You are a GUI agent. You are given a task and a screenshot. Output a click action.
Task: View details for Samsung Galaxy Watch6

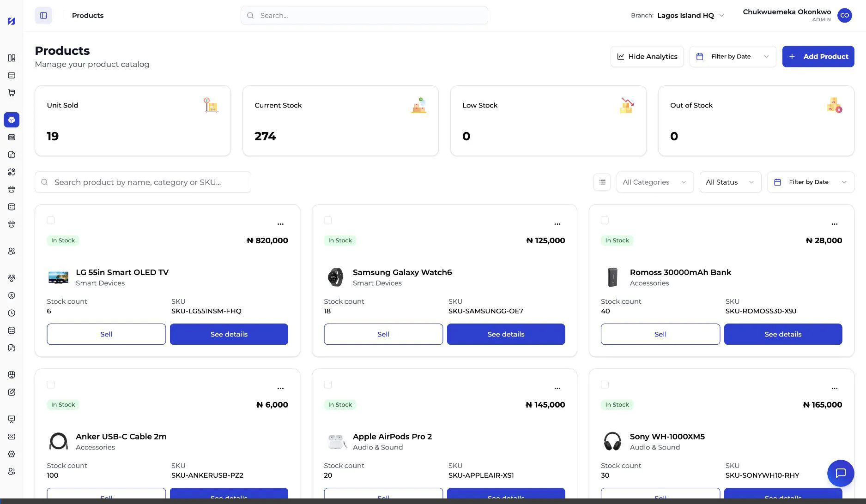point(506,334)
